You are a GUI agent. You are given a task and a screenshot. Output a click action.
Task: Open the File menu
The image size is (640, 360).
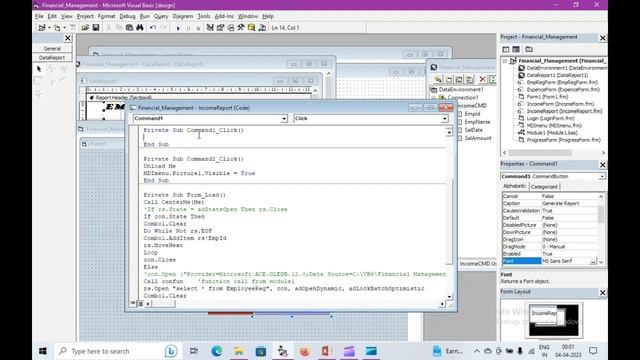39,16
